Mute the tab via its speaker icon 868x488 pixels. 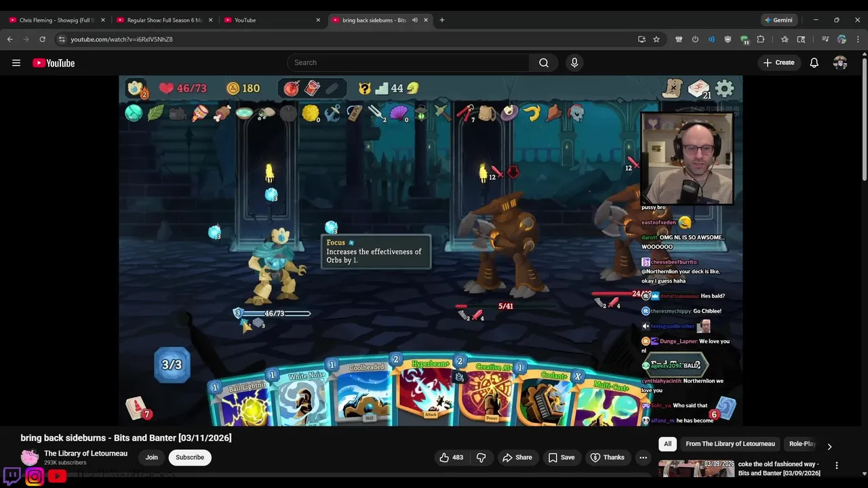414,20
